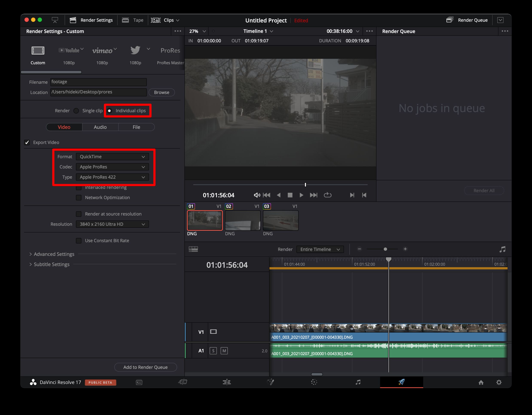Click the viewer speaker volume icon
This screenshot has width=532, height=415.
(x=257, y=195)
